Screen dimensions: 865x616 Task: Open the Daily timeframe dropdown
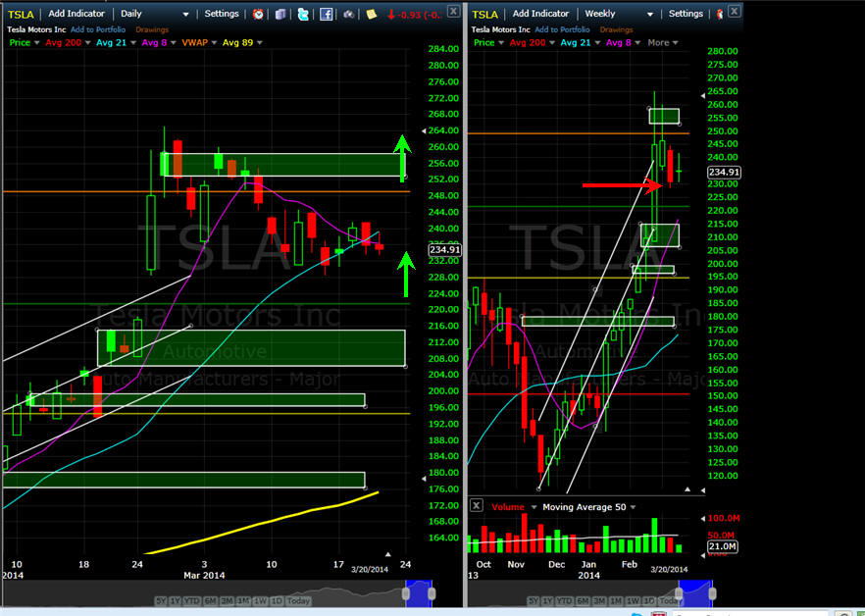pos(186,15)
